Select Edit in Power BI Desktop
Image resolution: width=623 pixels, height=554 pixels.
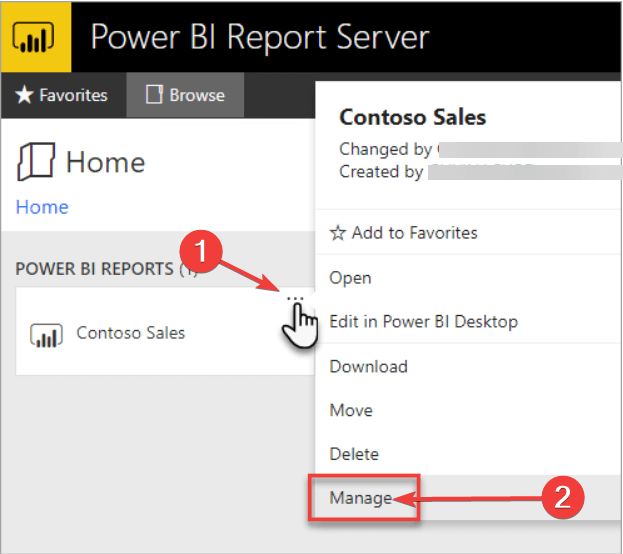423,322
